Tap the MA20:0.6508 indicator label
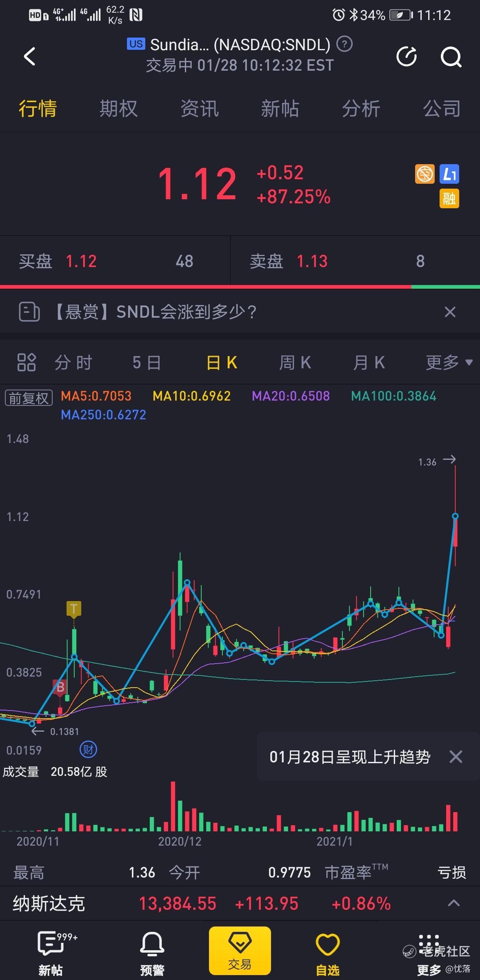 [291, 396]
